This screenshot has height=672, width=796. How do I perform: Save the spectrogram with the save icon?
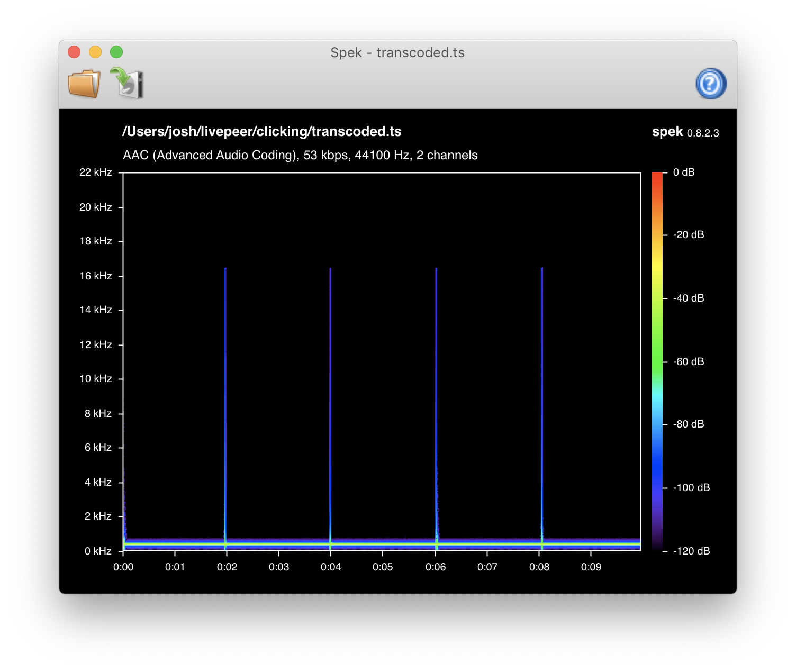point(127,83)
